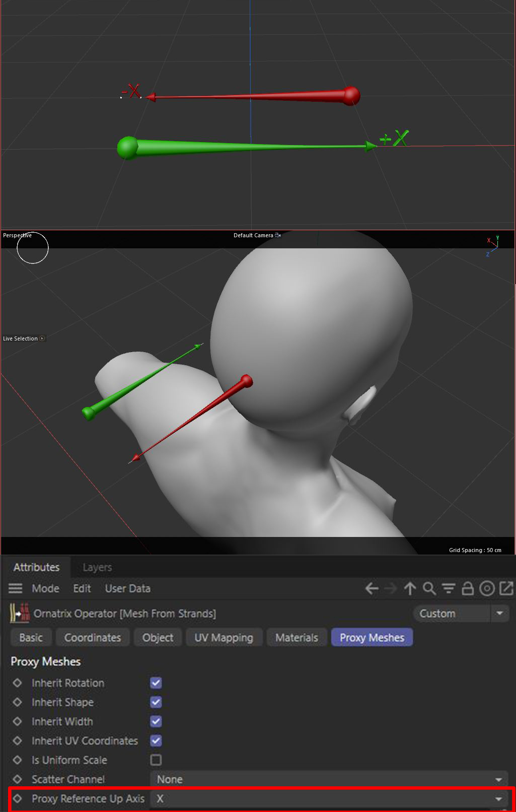Toggle the lock icon in Attributes panel
Image resolution: width=516 pixels, height=812 pixels.
click(x=468, y=588)
